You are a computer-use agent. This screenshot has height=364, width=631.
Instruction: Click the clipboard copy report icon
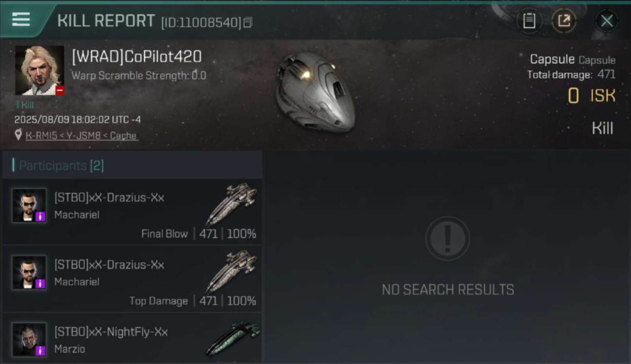529,21
